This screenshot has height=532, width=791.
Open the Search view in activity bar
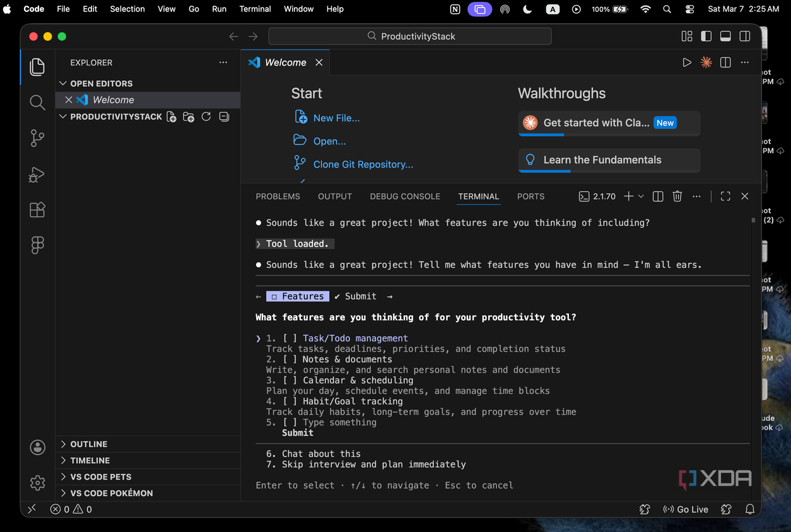[37, 102]
